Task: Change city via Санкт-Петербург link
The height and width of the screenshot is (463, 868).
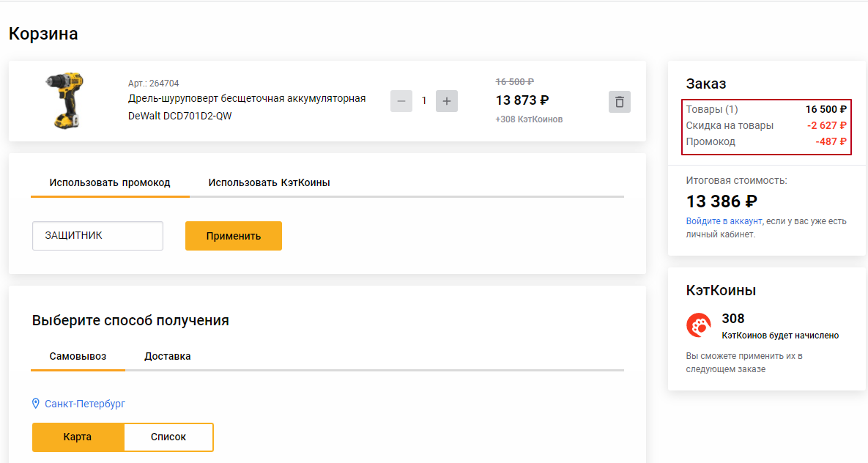Action: (85, 404)
